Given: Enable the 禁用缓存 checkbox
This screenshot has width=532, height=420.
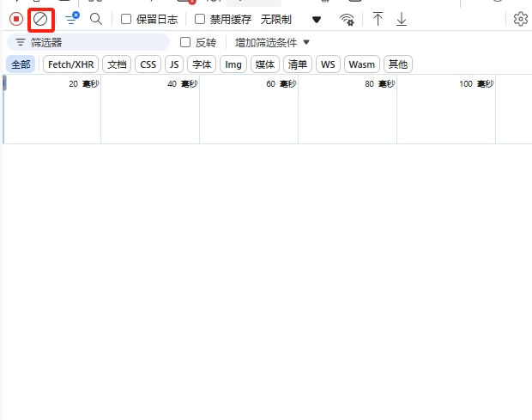Looking at the screenshot, I should tap(200, 20).
